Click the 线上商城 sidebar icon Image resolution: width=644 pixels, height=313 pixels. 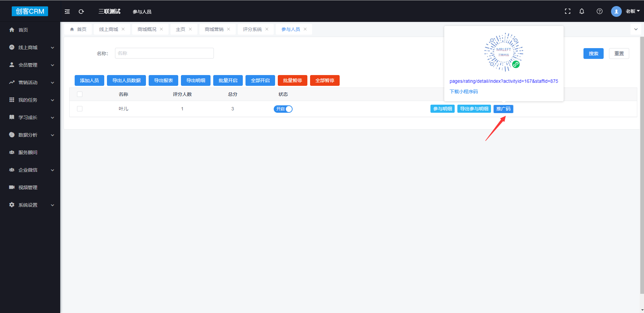coord(12,47)
